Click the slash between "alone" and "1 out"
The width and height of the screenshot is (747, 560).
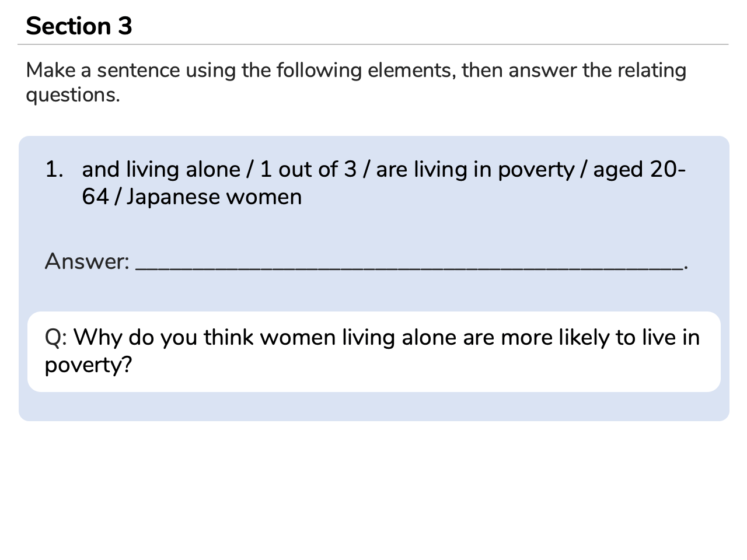point(250,170)
